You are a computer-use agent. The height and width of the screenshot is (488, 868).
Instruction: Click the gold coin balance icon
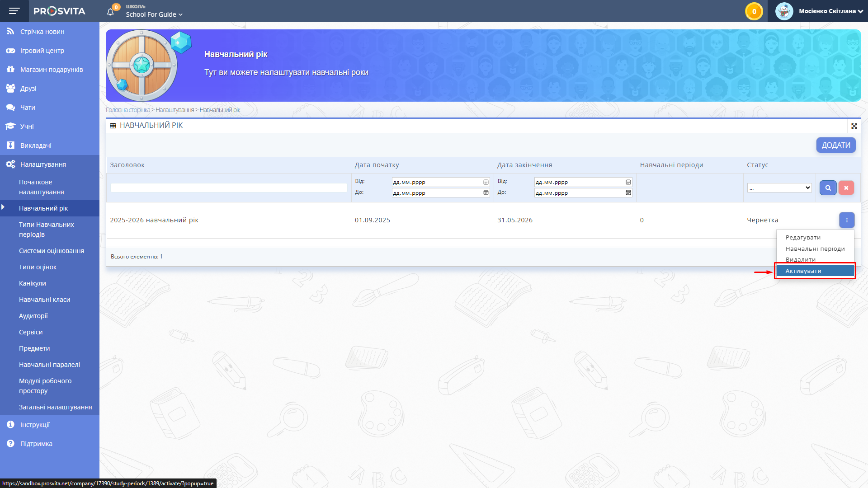click(754, 11)
